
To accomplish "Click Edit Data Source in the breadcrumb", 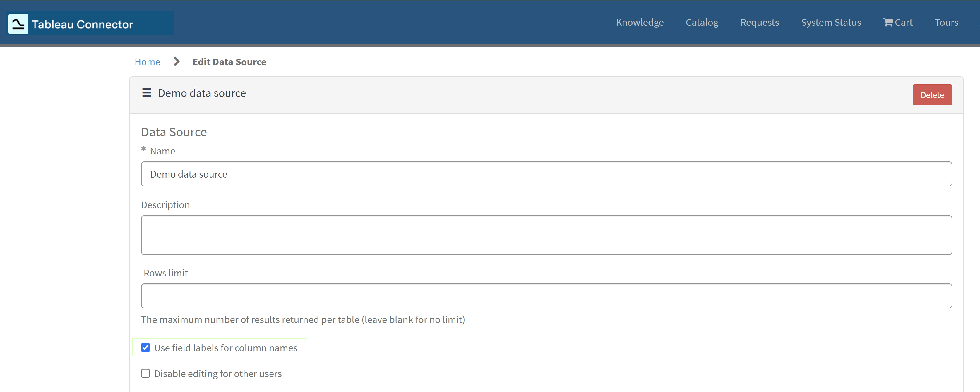I will coord(229,62).
